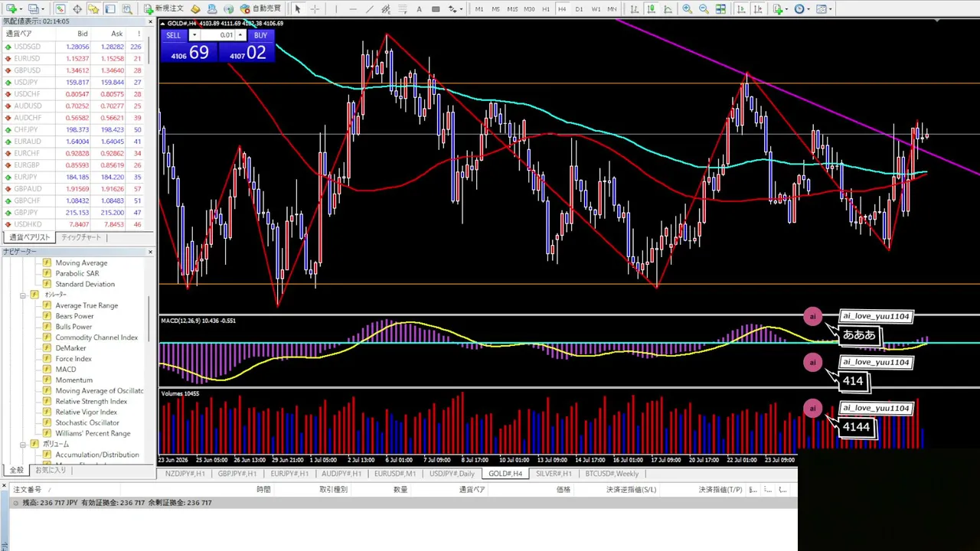Viewport: 980px width, 551px height.
Task: Toggle chart auto scroll icon
Action: [741, 9]
